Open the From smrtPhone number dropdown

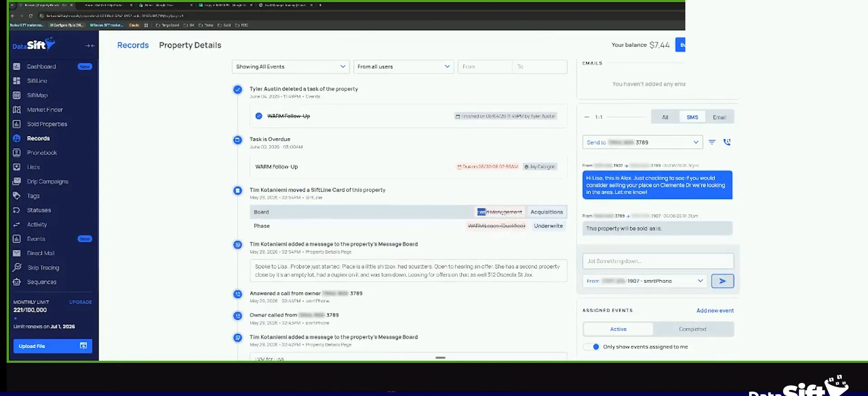click(x=645, y=281)
